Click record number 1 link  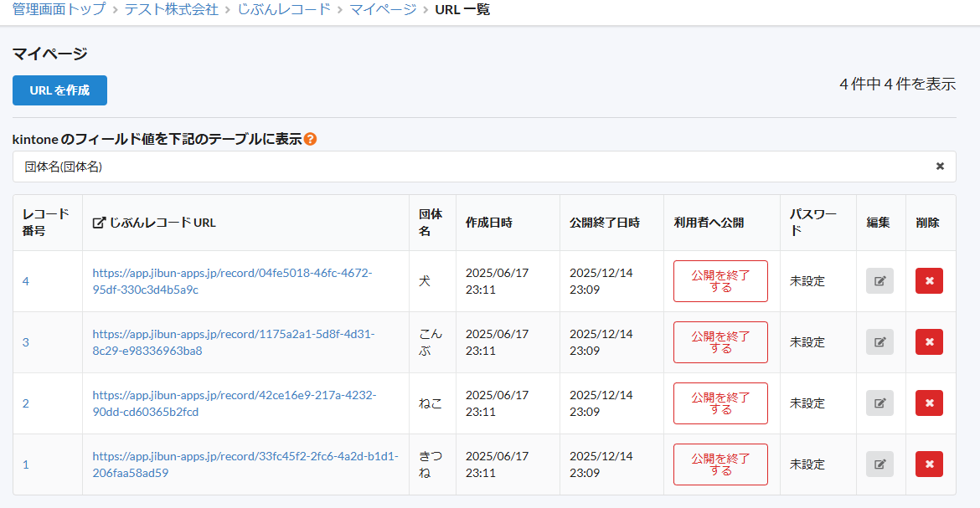(26, 464)
